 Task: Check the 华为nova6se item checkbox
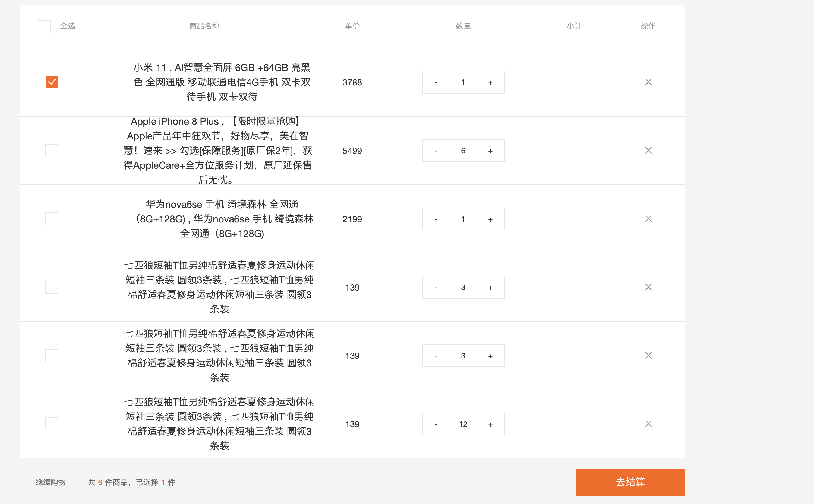click(x=52, y=219)
